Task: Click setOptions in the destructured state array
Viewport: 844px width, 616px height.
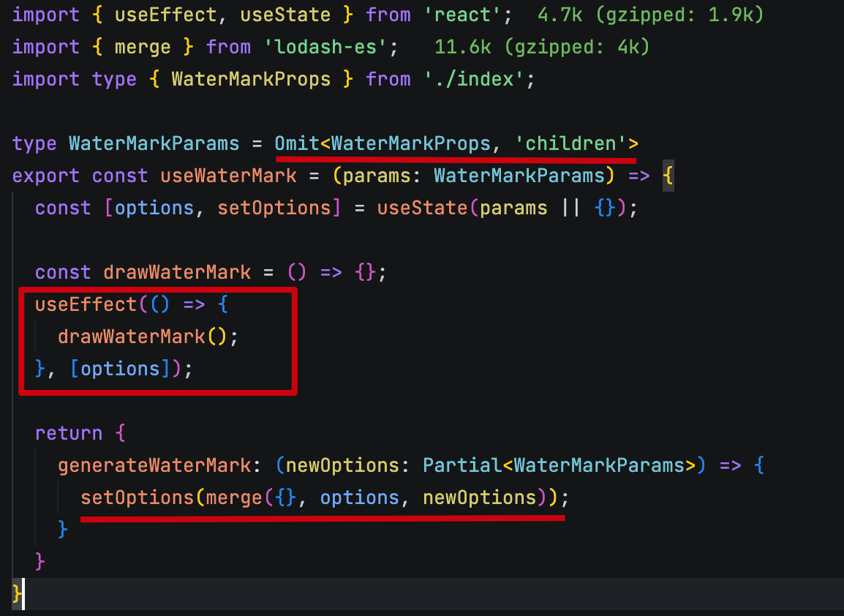Action: pyautogui.click(x=274, y=208)
